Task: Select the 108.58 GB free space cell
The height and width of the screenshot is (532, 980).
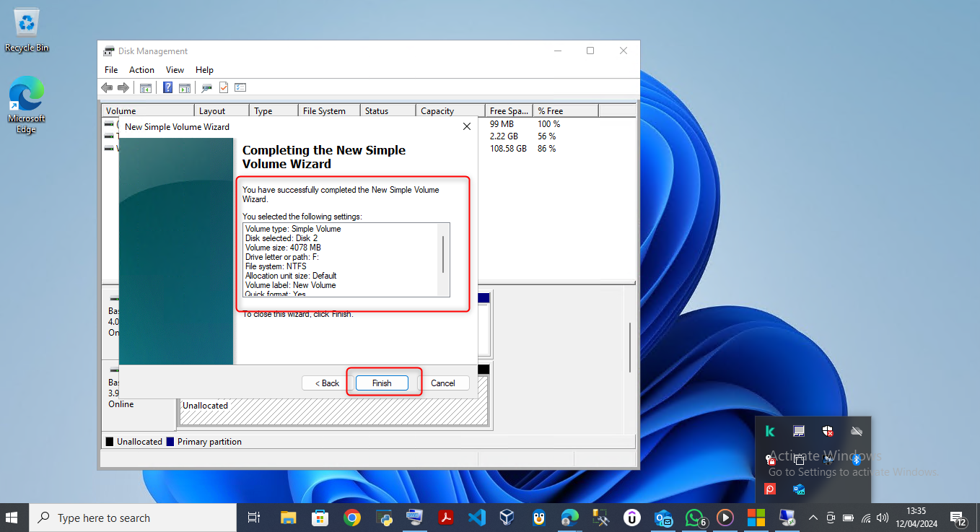Action: pos(509,149)
